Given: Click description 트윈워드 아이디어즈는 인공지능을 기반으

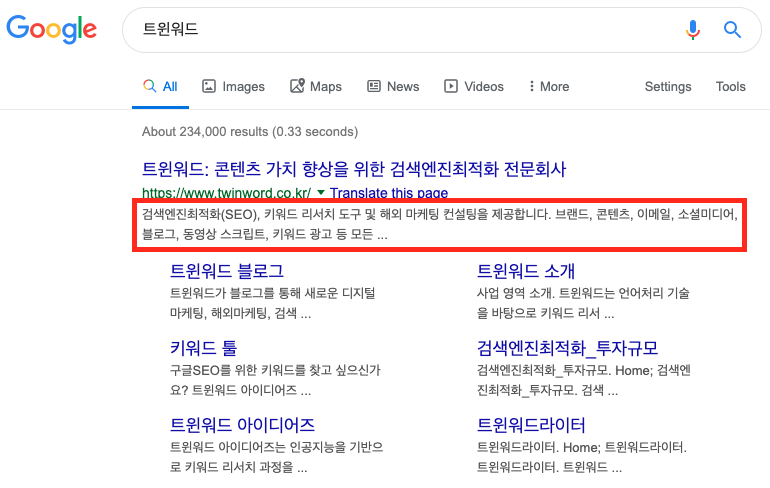Looking at the screenshot, I should (276, 457).
